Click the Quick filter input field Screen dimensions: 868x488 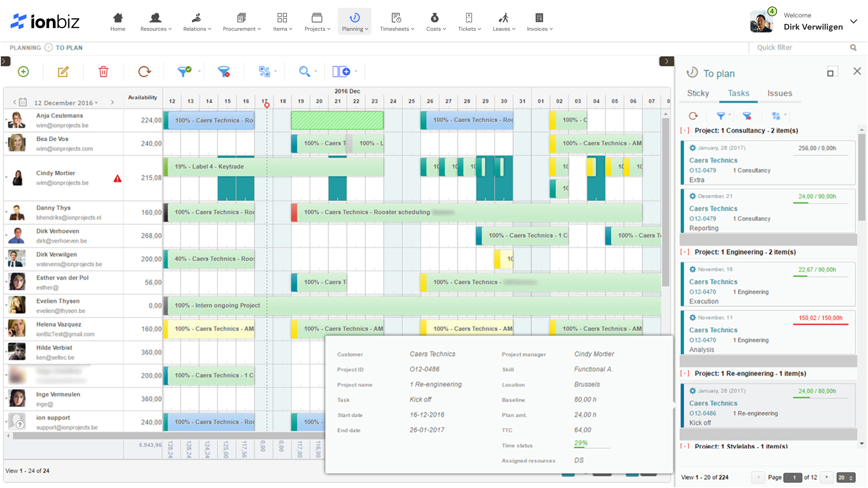point(800,47)
